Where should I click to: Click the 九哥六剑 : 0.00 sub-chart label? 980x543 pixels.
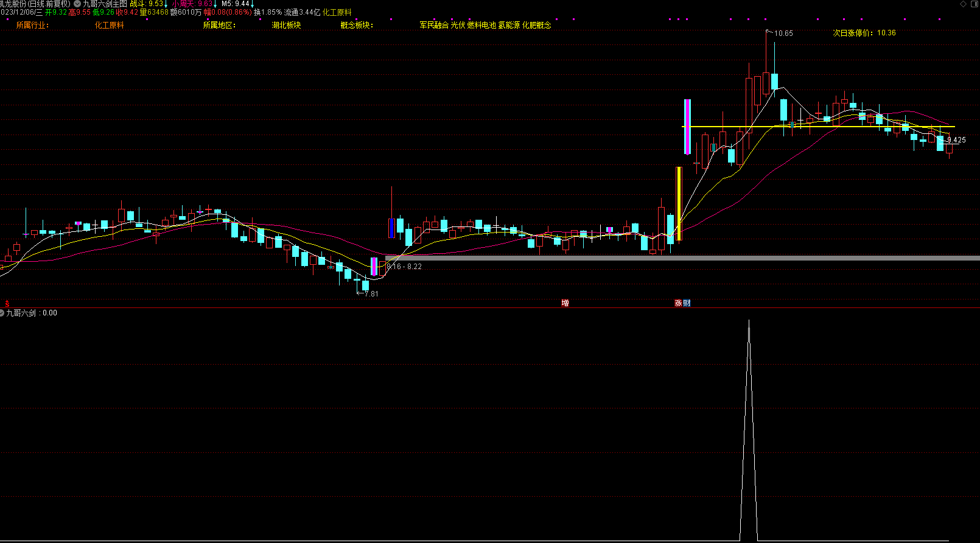tap(32, 313)
